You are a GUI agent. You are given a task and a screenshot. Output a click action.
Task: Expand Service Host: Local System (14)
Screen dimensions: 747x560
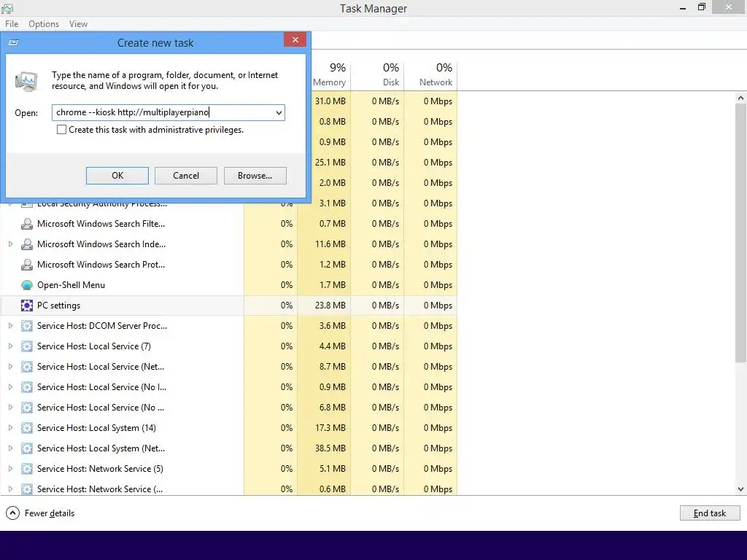click(10, 427)
